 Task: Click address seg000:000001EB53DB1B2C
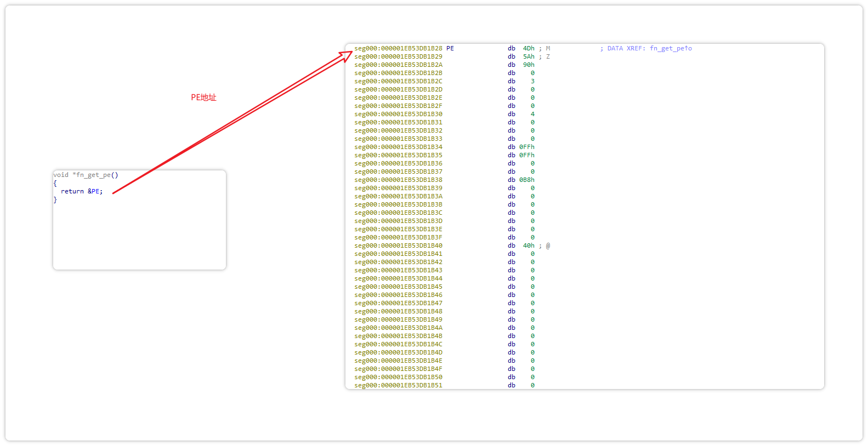(x=398, y=81)
